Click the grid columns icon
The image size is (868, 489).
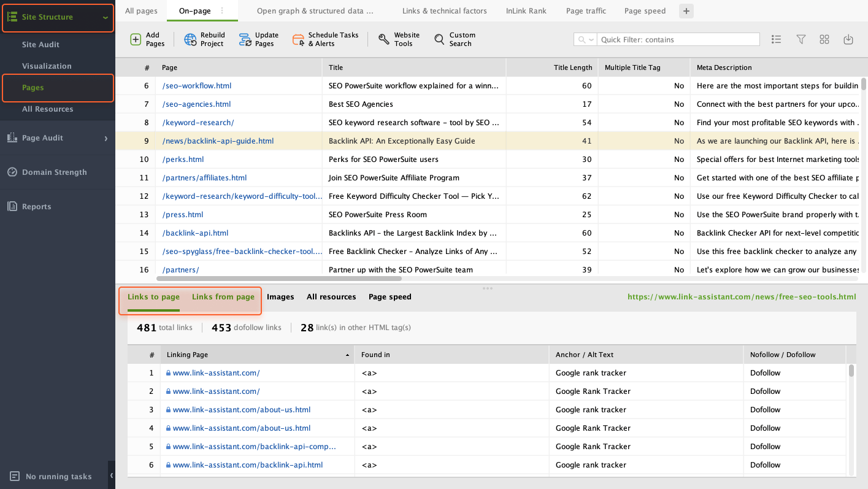click(824, 39)
